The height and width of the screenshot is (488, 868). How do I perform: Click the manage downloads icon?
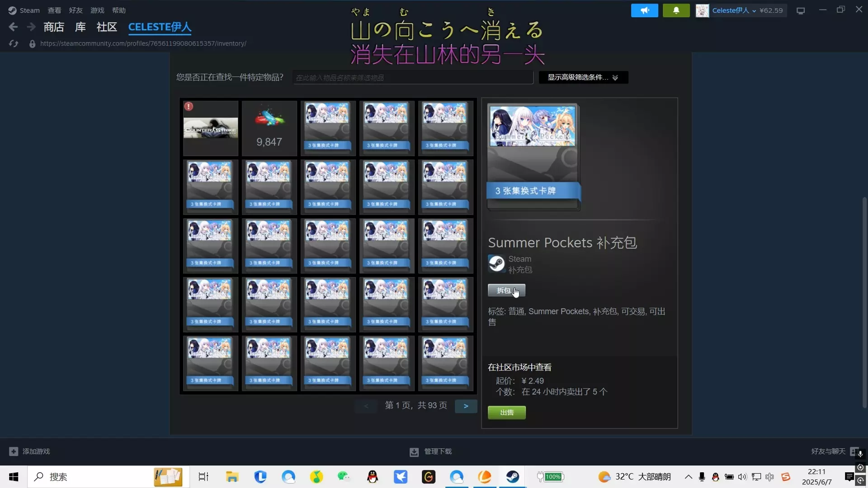coord(414,452)
